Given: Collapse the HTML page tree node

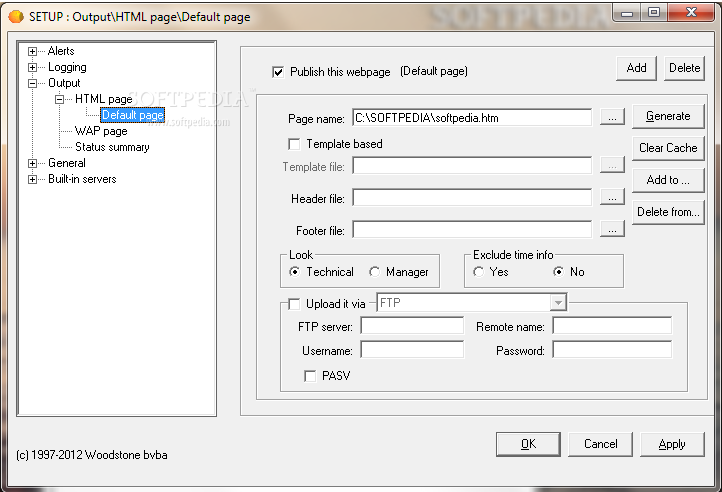Looking at the screenshot, I should (59, 100).
